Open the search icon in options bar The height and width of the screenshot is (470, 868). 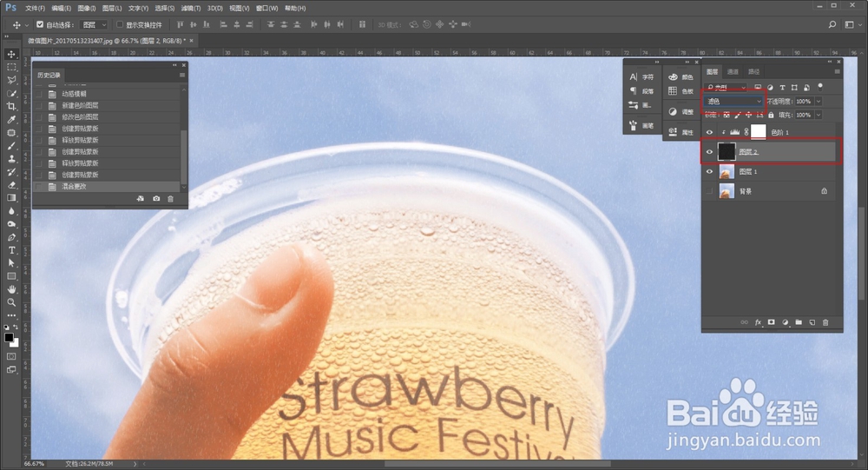pyautogui.click(x=832, y=24)
